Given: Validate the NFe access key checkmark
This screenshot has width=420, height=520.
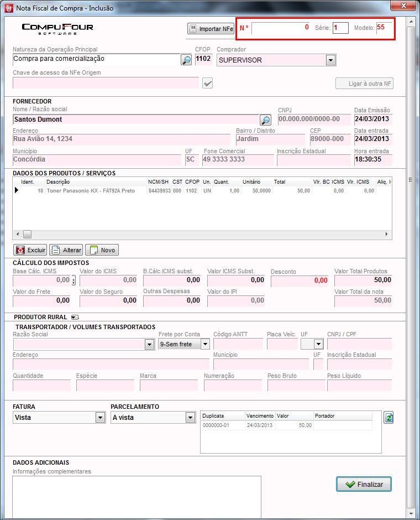Looking at the screenshot, I should (x=207, y=83).
